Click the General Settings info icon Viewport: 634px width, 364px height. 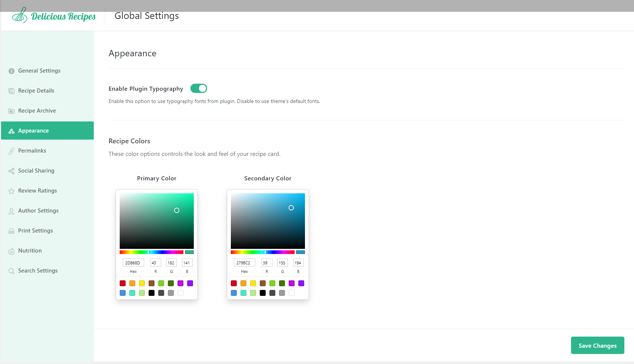coord(11,70)
